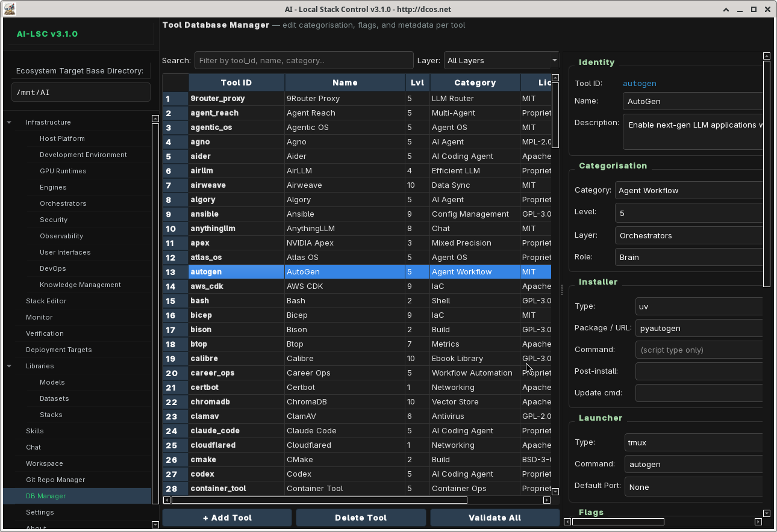Open the Categorisation Layer dropdown showing Orchestrators
777x532 pixels.
pos(689,236)
